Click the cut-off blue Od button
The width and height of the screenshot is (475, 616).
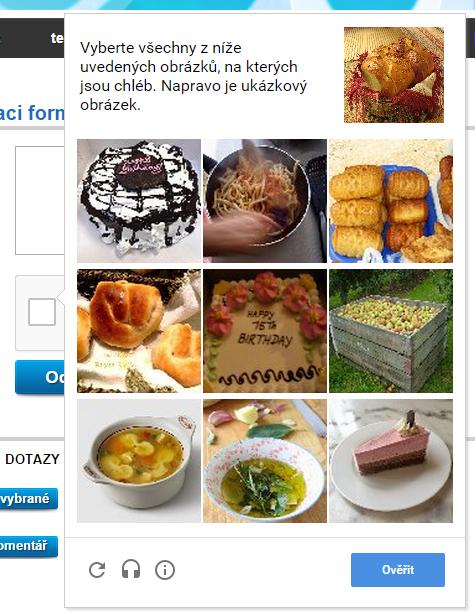(40, 377)
